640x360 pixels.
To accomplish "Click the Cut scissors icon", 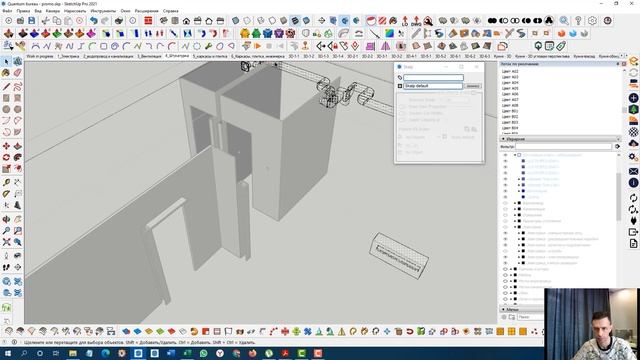I will click(x=45, y=20).
